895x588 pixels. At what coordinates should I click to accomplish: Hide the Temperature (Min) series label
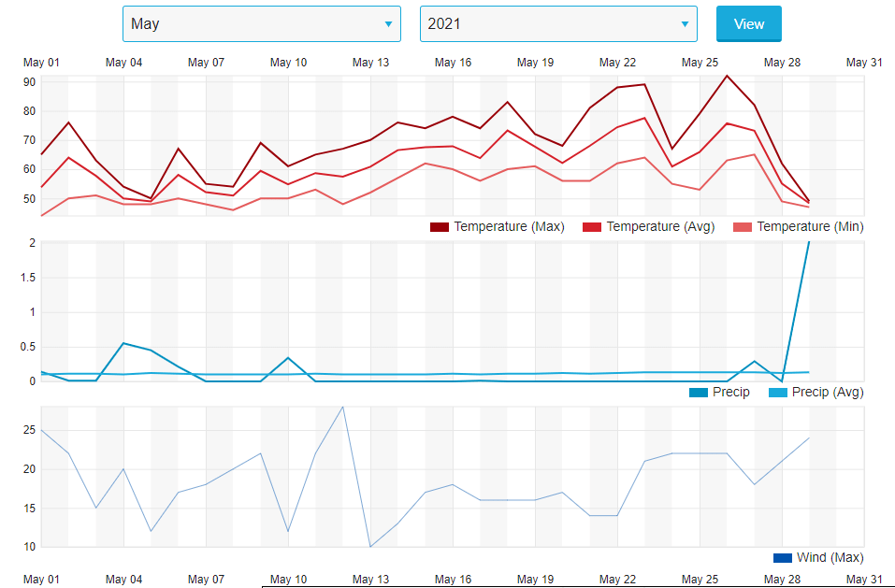(810, 227)
